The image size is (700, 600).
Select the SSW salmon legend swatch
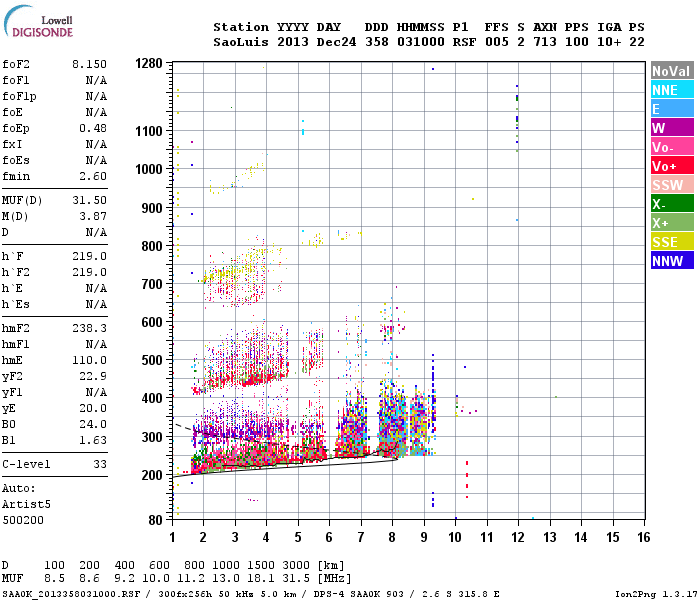pos(672,185)
